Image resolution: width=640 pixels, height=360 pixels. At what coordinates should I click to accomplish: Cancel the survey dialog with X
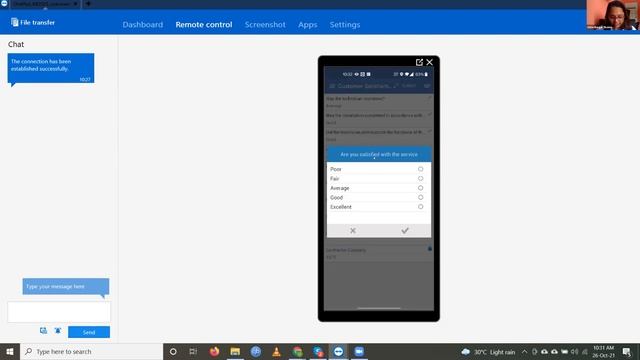[353, 231]
